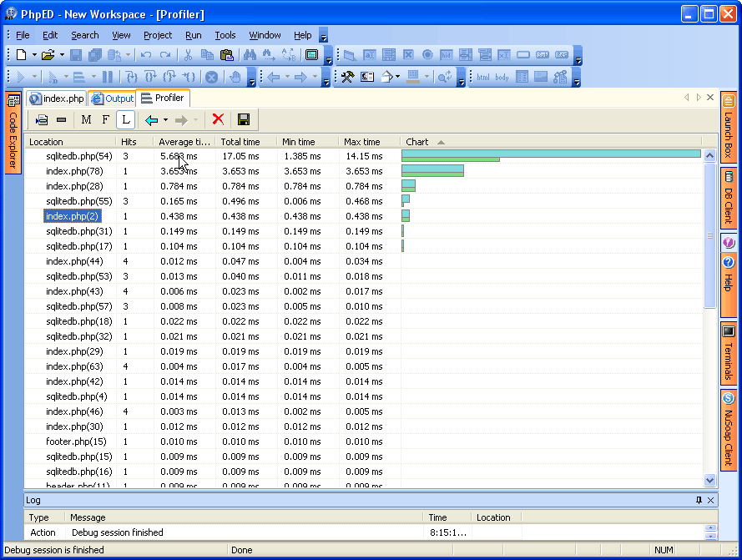The image size is (742, 560).
Task: Click the html tag toolbar icon
Action: pos(485,77)
